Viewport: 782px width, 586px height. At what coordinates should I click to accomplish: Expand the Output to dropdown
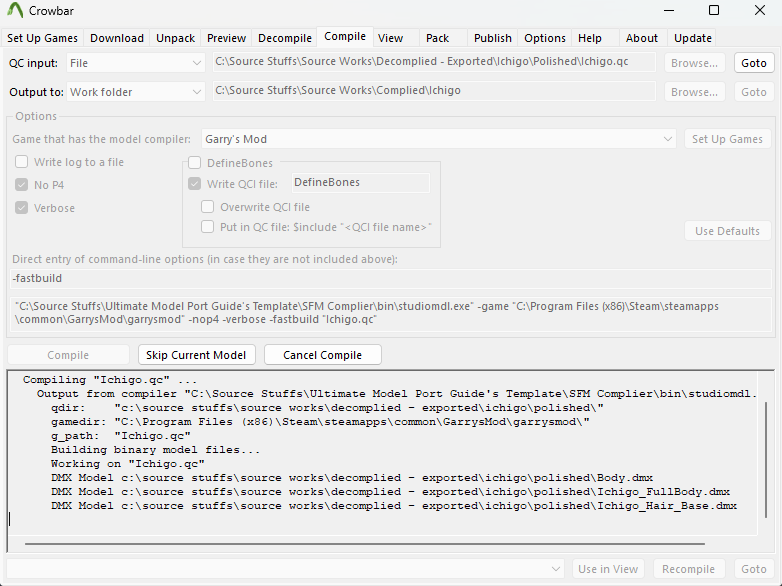tap(136, 92)
